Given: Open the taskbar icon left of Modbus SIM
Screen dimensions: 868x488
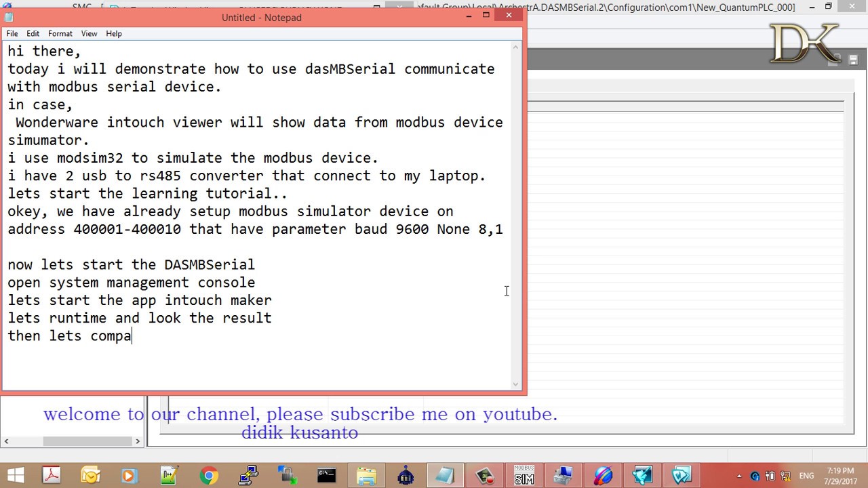Looking at the screenshot, I should point(484,475).
